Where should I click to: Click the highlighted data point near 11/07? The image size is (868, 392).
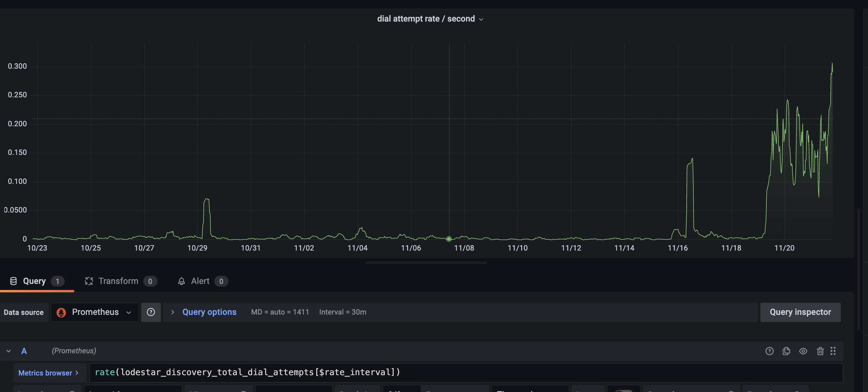[x=449, y=239]
